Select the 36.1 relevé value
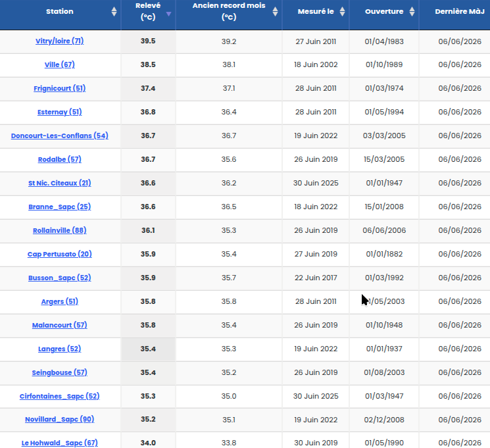Image resolution: width=490 pixels, height=448 pixels. pyautogui.click(x=148, y=230)
